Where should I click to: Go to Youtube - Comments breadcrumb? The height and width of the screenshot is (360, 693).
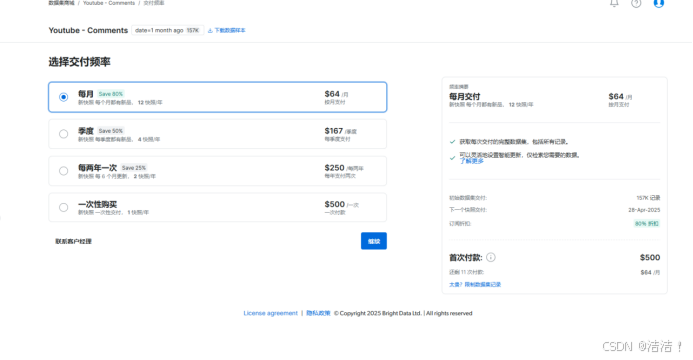pyautogui.click(x=109, y=3)
